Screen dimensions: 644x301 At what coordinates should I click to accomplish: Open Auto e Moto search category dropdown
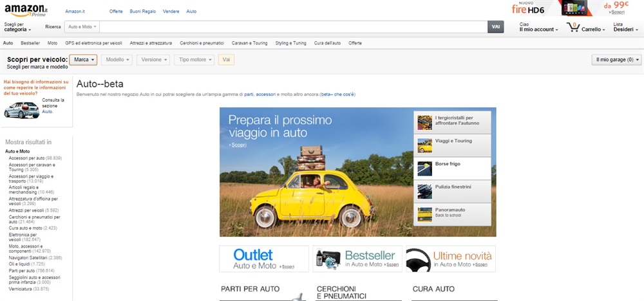(x=82, y=26)
